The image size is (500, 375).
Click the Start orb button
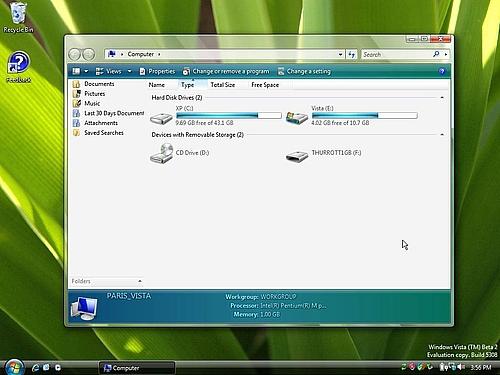[14, 367]
